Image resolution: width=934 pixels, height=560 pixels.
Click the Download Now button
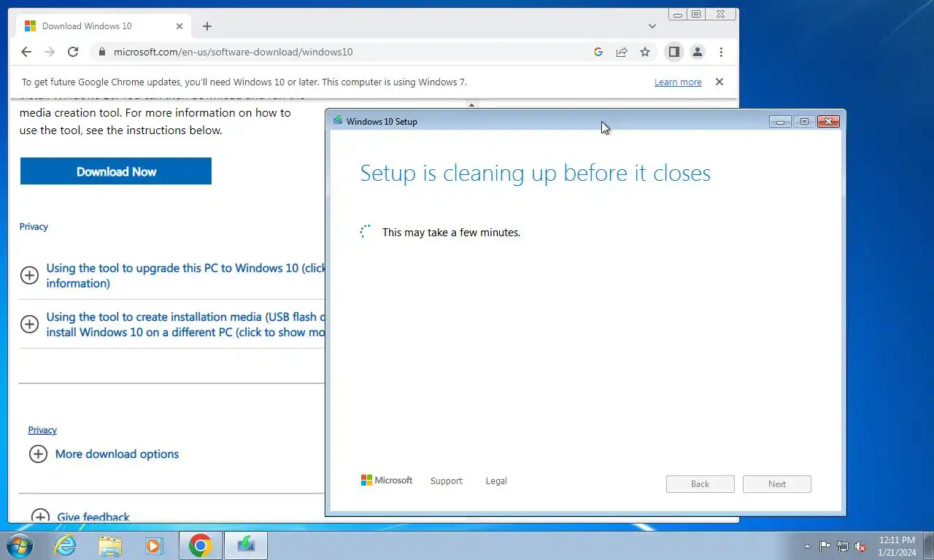point(116,171)
